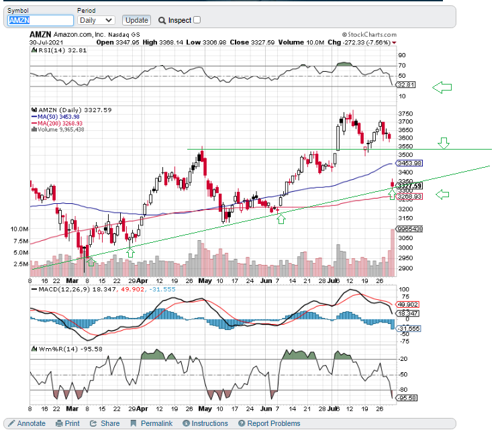Viewport: 504px width, 432px height.
Task: Click the 49.902 MACD signal value tag
Action: pyautogui.click(x=407, y=305)
